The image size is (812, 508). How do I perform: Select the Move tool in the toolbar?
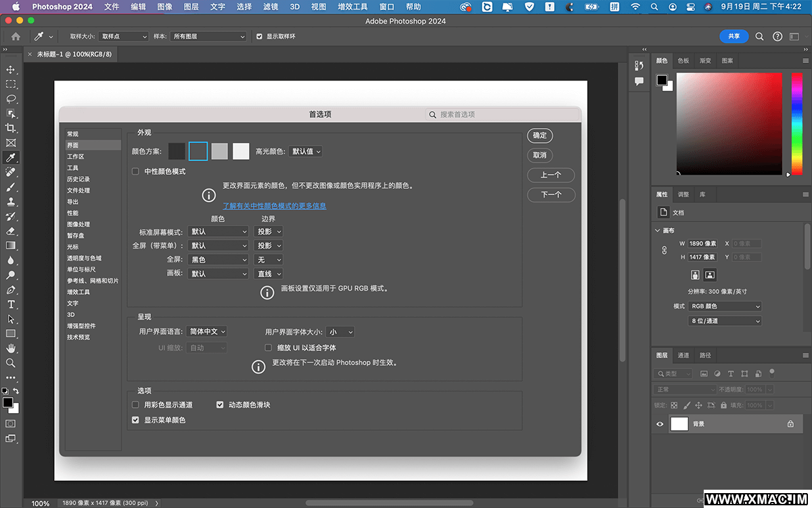[x=11, y=70]
